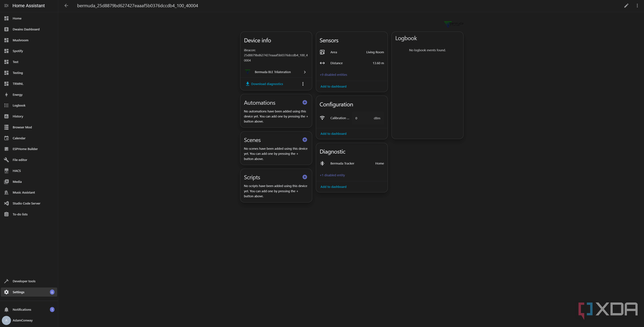Open the Bermuda BLE Trilateration integration

[x=276, y=72]
